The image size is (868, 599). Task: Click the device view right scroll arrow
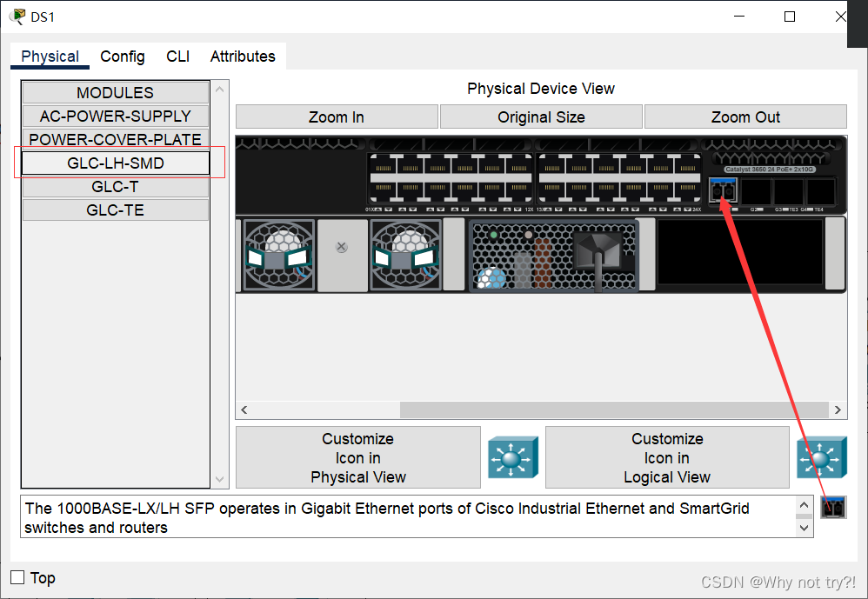(838, 409)
